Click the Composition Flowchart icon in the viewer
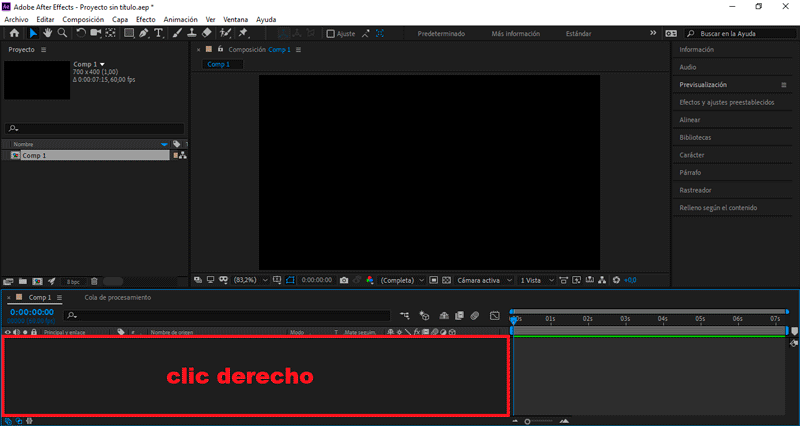The width and height of the screenshot is (800, 426). (x=602, y=280)
